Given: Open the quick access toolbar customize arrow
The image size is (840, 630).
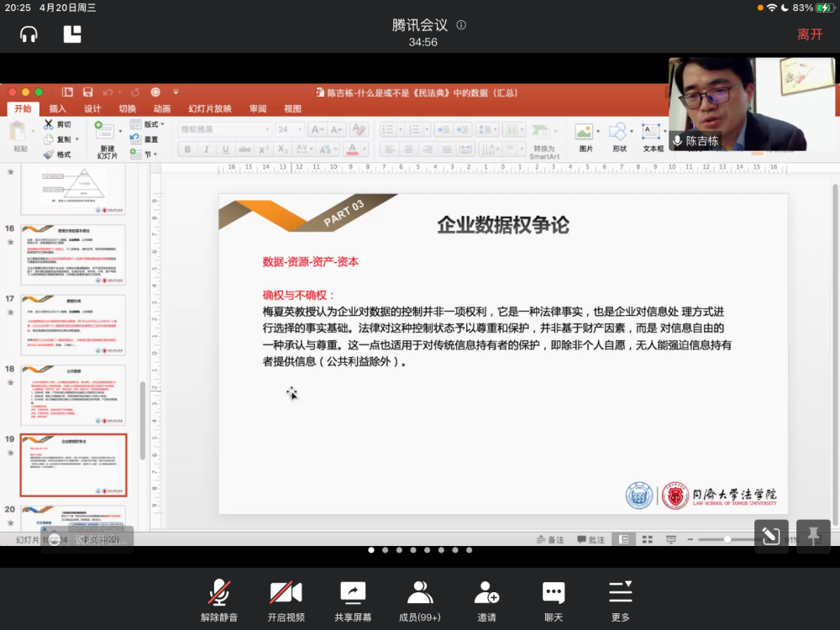Looking at the screenshot, I should pos(176,92).
